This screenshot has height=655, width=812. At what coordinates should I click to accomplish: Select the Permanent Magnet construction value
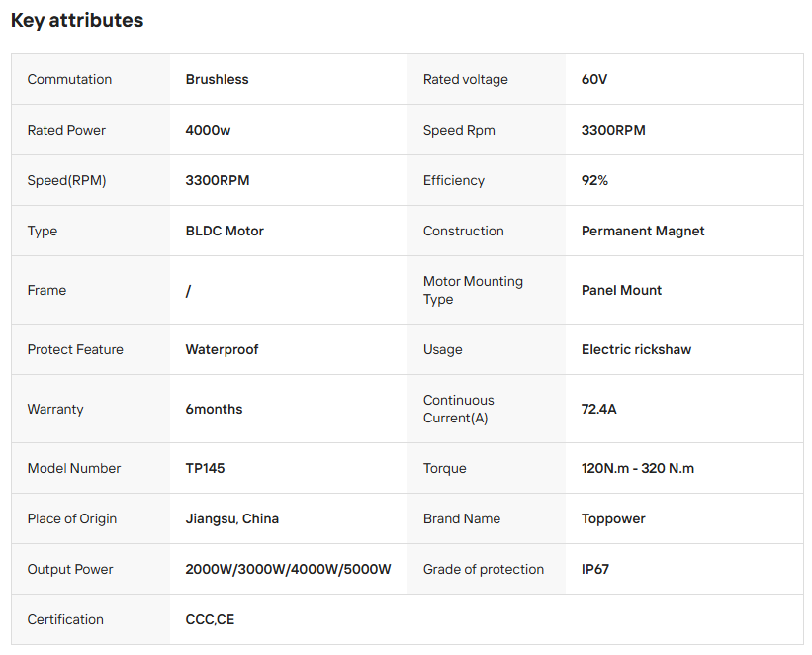click(x=643, y=231)
